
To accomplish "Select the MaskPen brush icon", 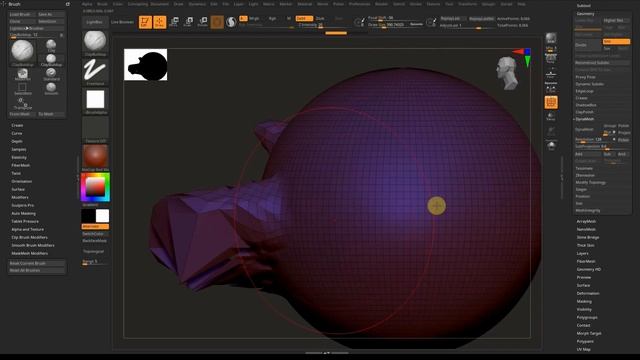I will coord(22,74).
